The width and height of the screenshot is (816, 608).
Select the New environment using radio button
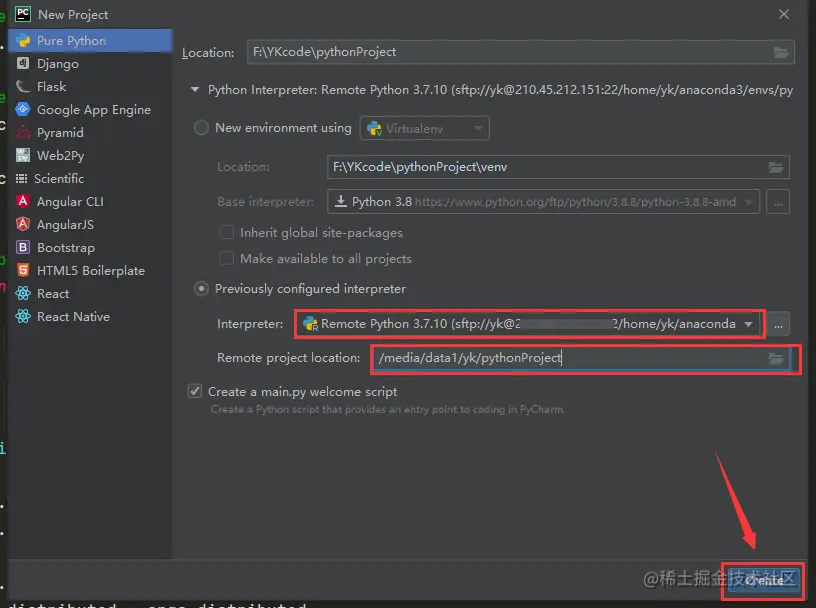pyautogui.click(x=201, y=128)
